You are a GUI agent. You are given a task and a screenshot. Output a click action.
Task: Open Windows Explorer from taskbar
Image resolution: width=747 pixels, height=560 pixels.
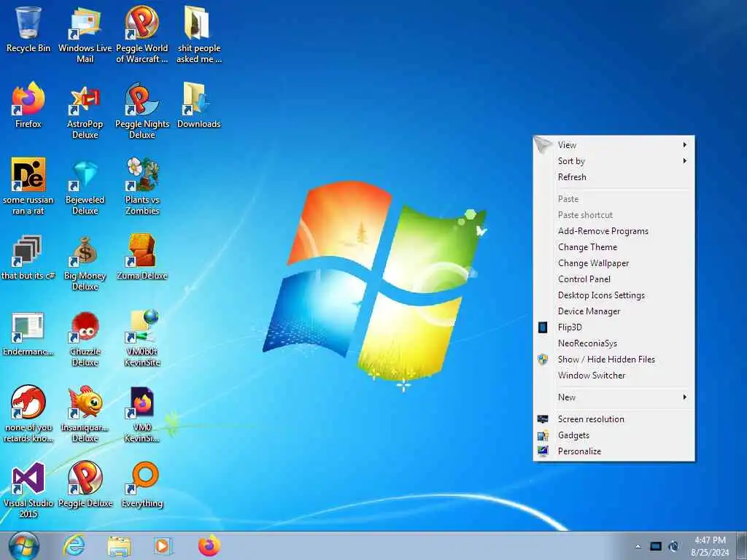tap(119, 546)
